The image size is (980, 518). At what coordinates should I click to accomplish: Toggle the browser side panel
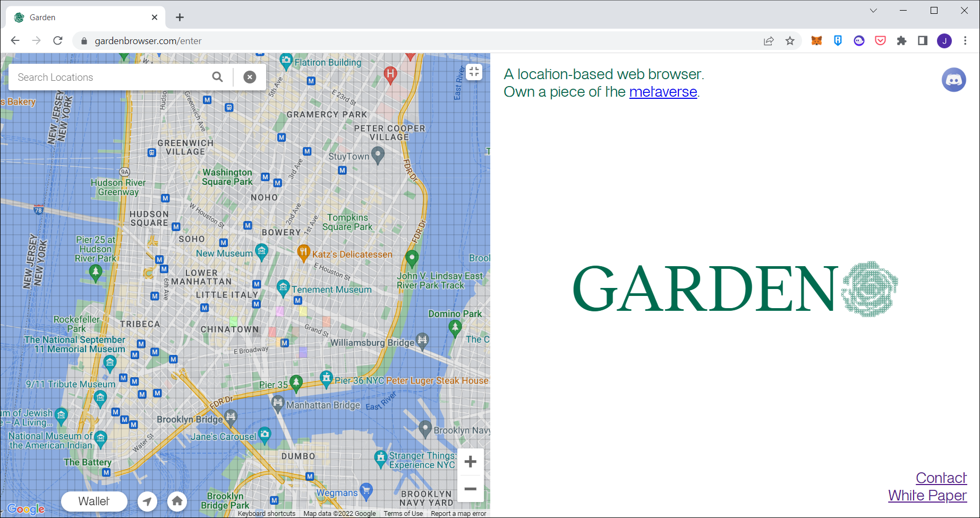923,41
